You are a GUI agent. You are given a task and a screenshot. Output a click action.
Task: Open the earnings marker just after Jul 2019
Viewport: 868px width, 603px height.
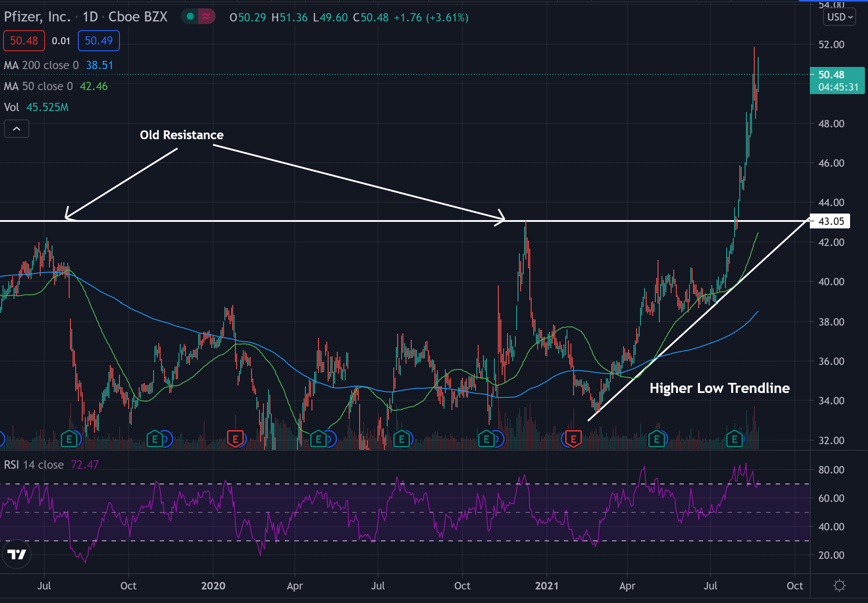69,439
